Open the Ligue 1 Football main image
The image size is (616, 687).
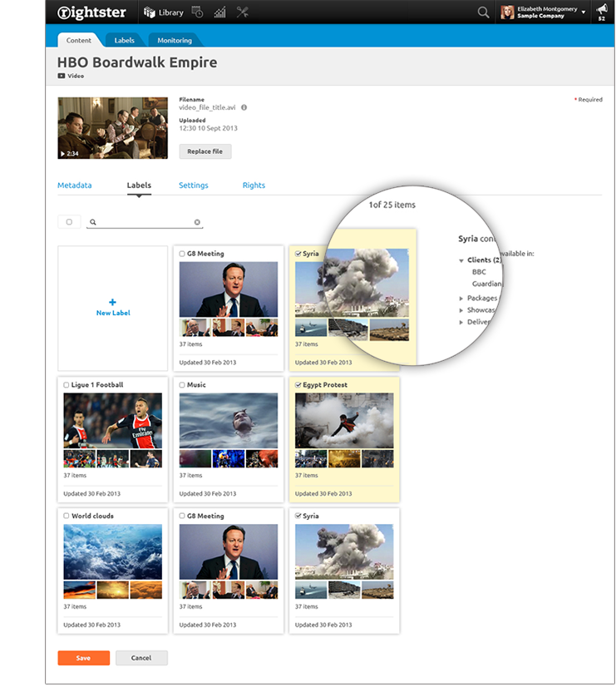point(112,421)
